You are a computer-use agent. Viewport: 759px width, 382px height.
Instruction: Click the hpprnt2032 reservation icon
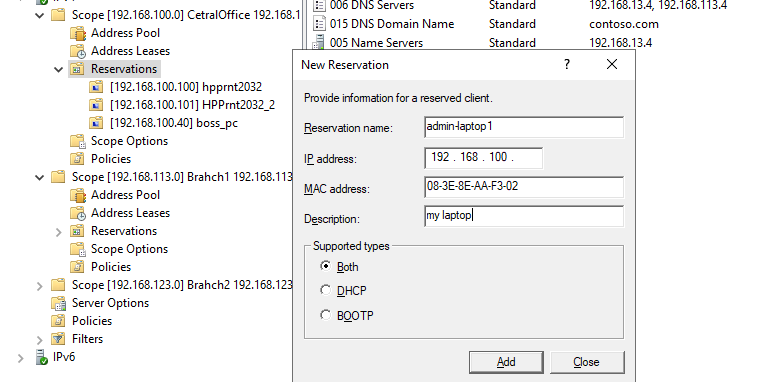pyautogui.click(x=96, y=87)
